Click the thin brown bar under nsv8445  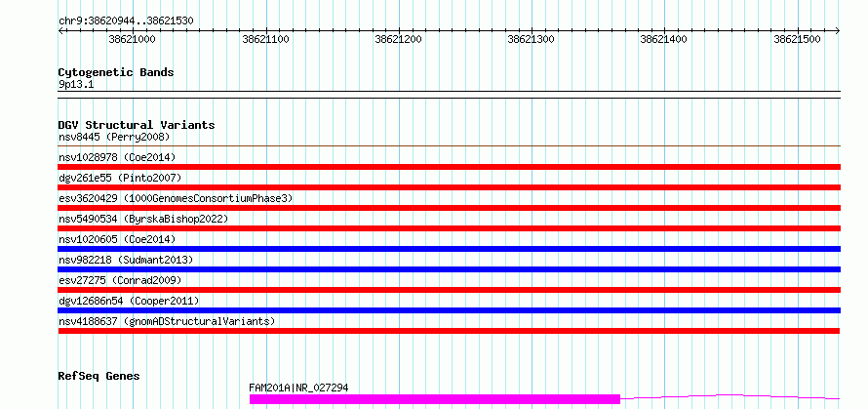click(x=449, y=146)
